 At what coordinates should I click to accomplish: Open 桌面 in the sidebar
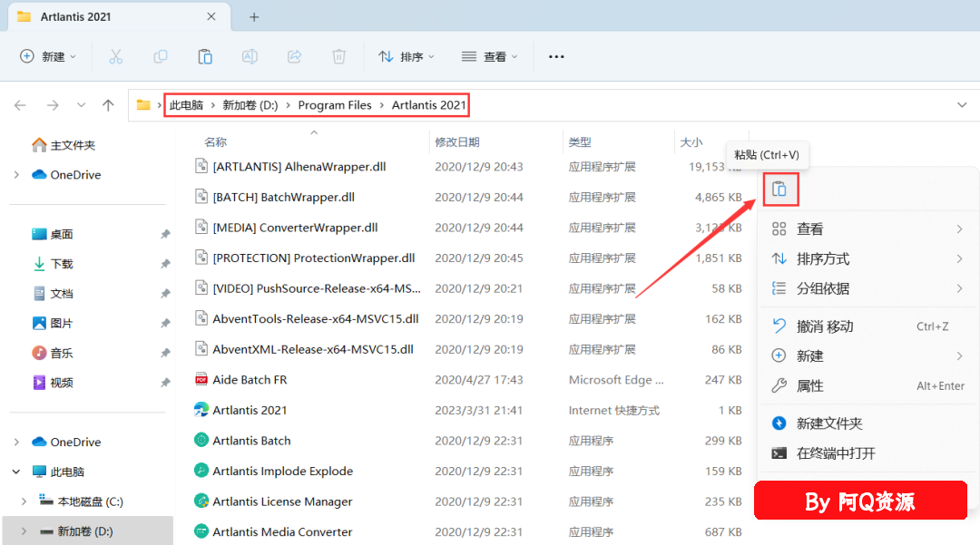(x=53, y=234)
